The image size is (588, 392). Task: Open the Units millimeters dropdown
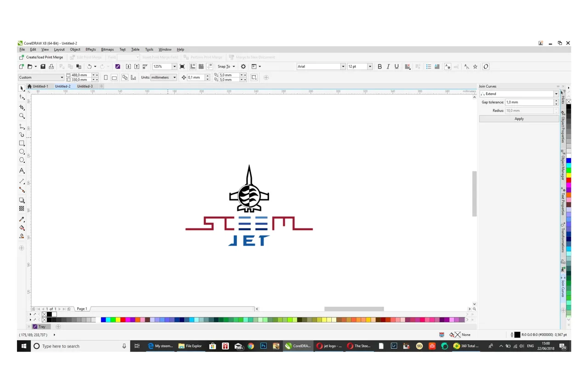tap(175, 78)
